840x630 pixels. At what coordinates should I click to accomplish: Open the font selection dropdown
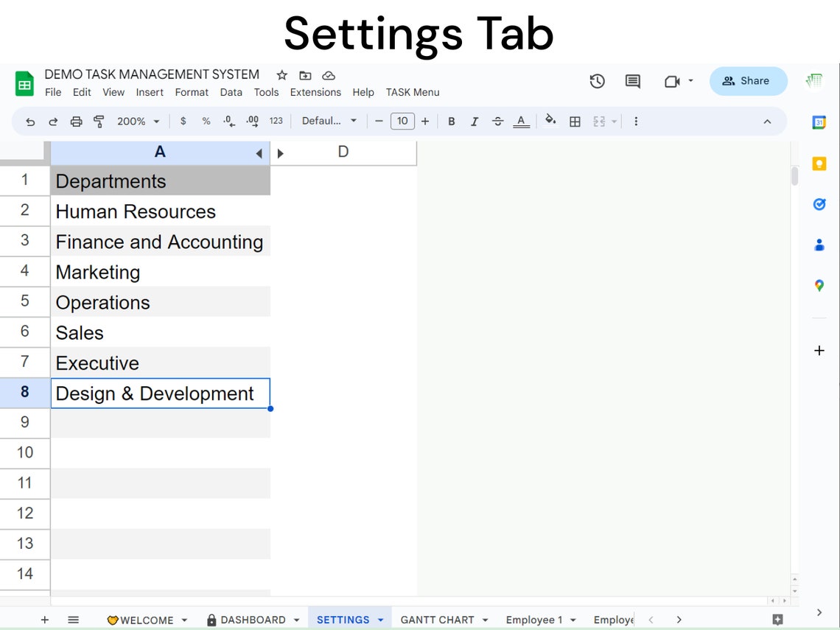click(329, 121)
